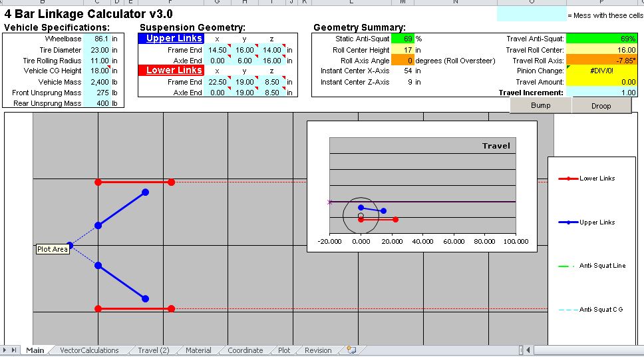The image size is (644, 357).
Task: Click the green Static Anti-Squat cell
Action: tap(402, 39)
